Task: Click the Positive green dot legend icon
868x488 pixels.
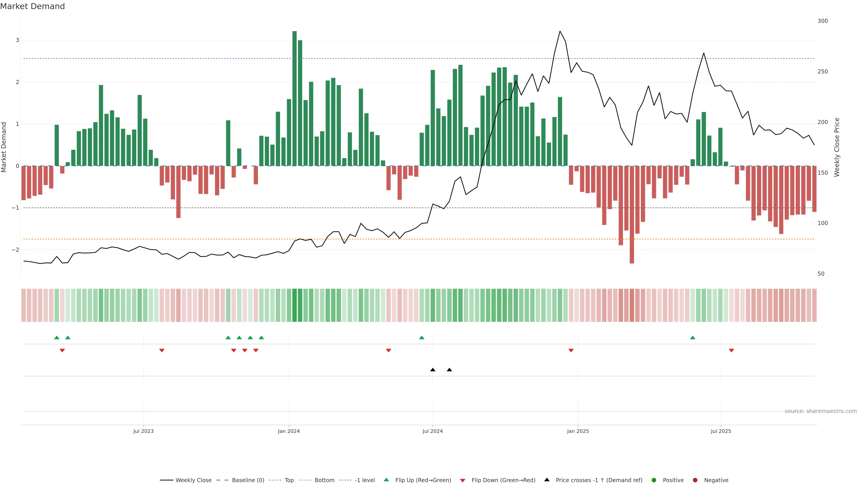Action: point(654,480)
